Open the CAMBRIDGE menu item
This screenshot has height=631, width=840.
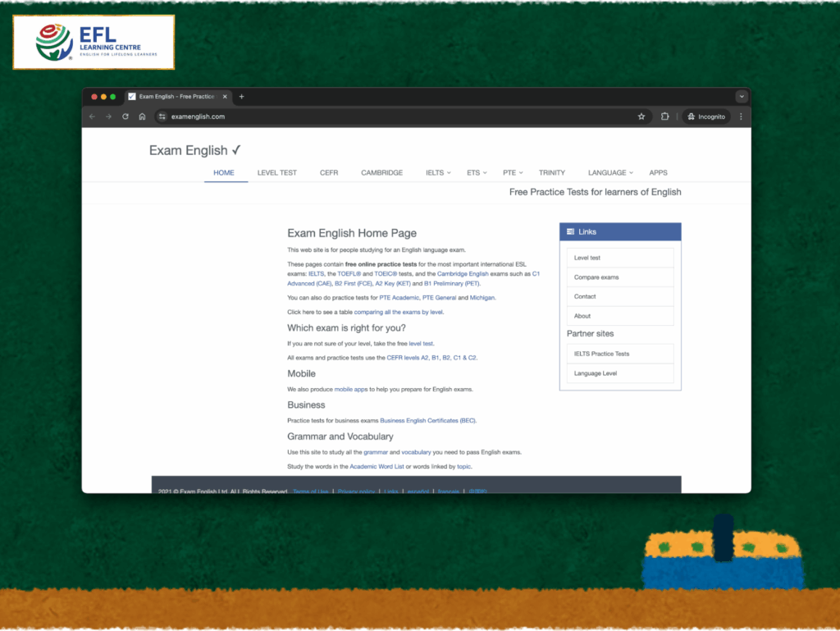pos(382,172)
